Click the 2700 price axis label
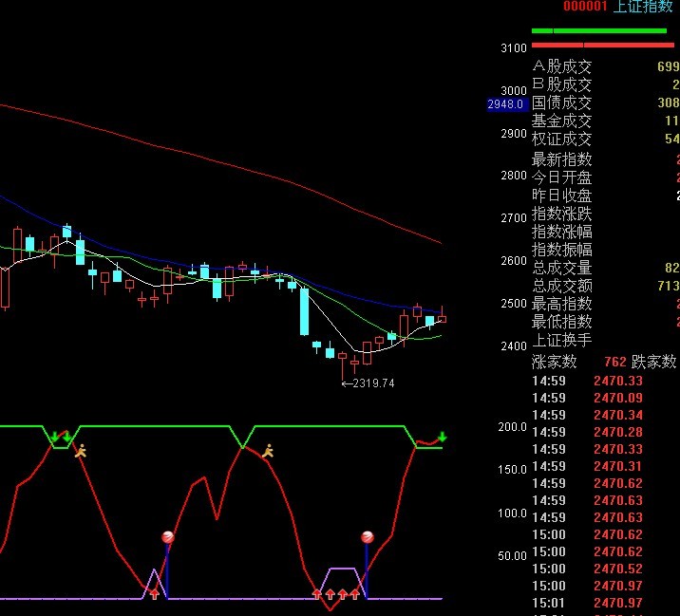This screenshot has height=616, width=680. point(514,217)
